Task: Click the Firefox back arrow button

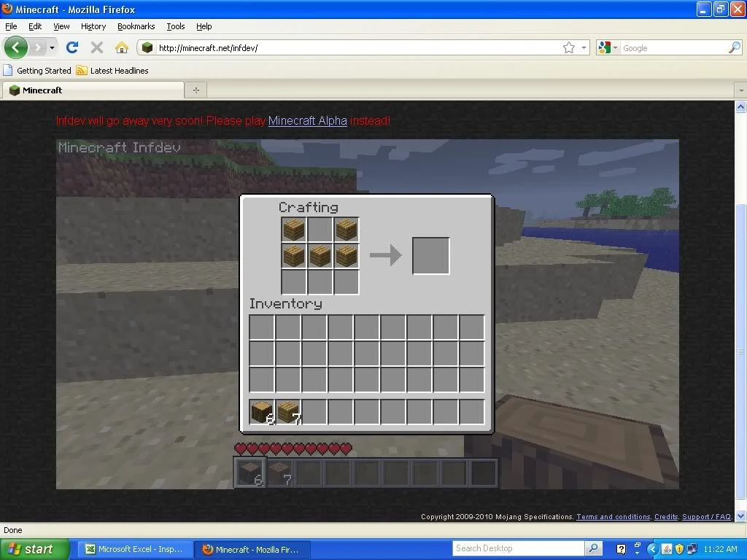Action: coord(16,47)
